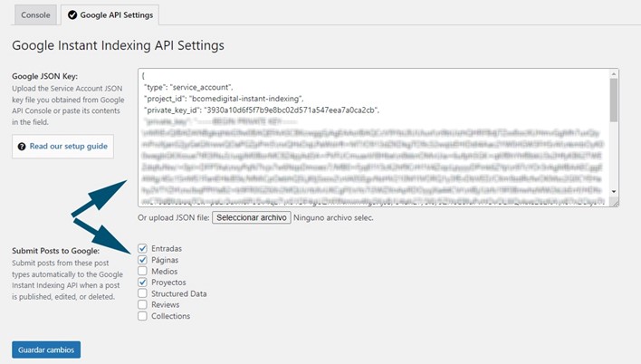Enable the Reviews checkbox
Image resolution: width=641 pixels, height=364 pixels.
142,305
